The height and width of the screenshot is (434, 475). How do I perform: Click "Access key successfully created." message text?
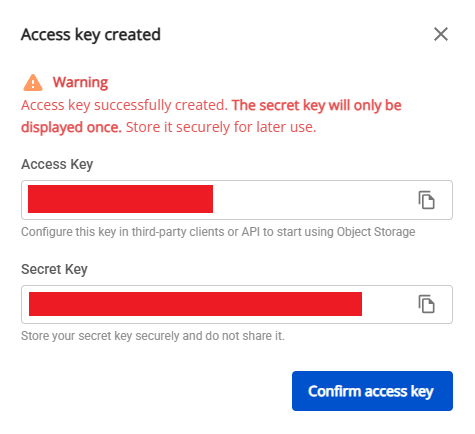[x=124, y=105]
